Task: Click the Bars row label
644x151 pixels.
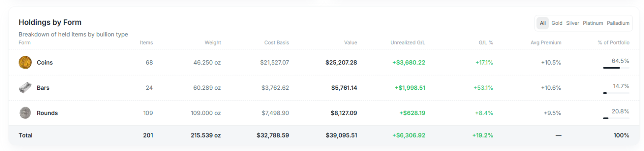Action: (43, 88)
